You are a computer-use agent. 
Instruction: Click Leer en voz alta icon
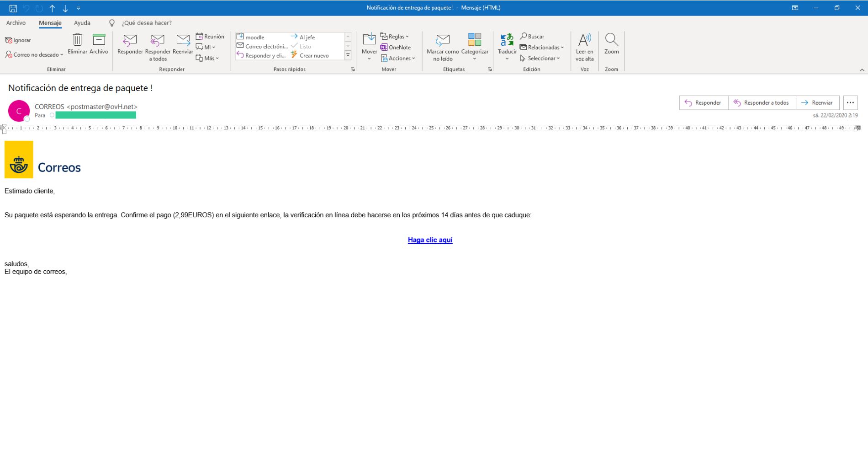584,41
